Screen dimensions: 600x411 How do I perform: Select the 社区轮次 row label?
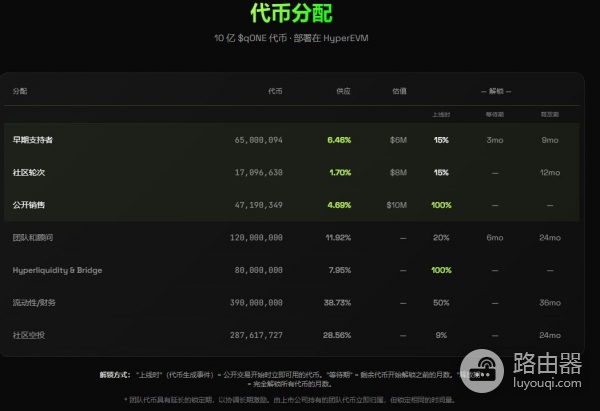coord(29,173)
